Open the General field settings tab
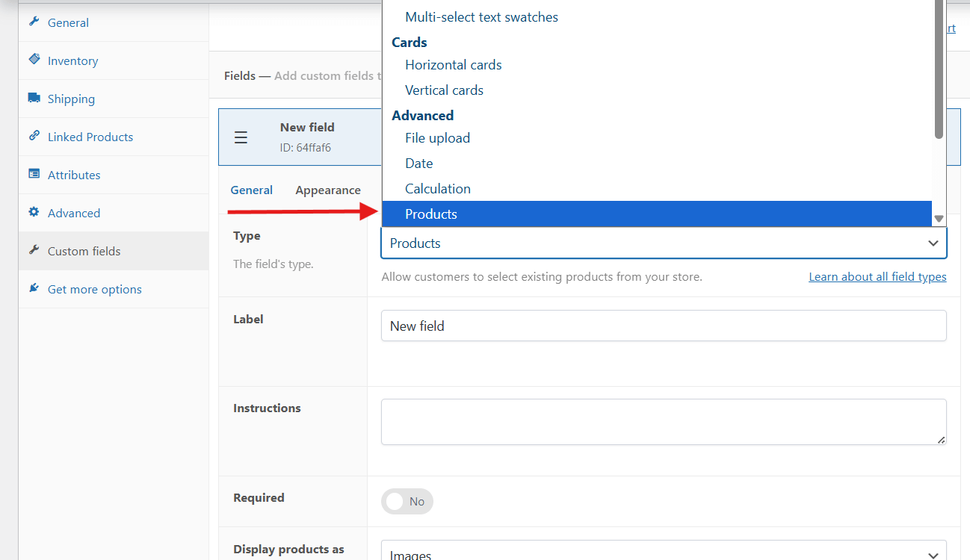 click(251, 190)
